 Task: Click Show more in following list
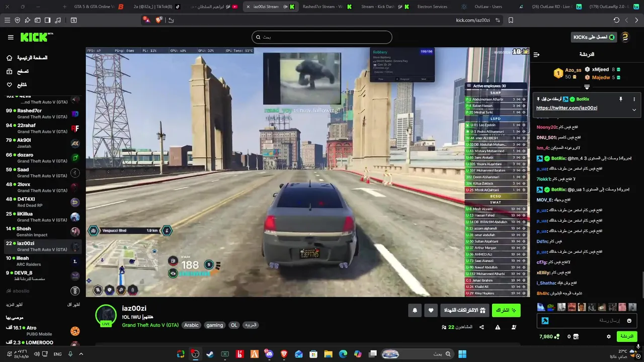click(14, 305)
